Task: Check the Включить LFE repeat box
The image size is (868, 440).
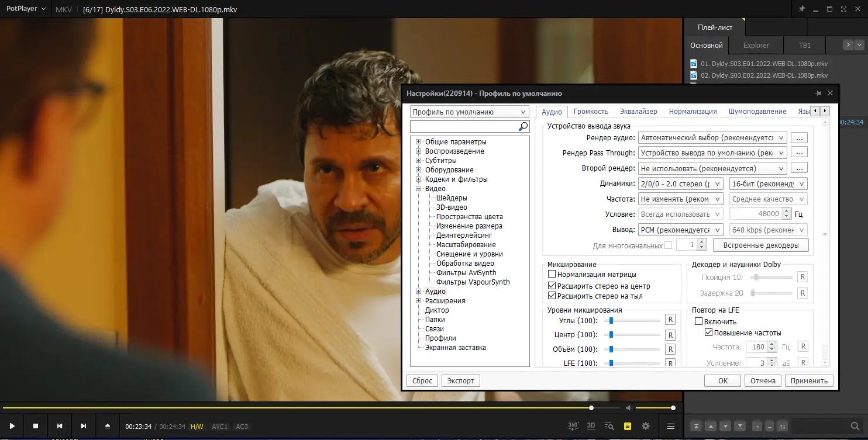Action: (698, 321)
